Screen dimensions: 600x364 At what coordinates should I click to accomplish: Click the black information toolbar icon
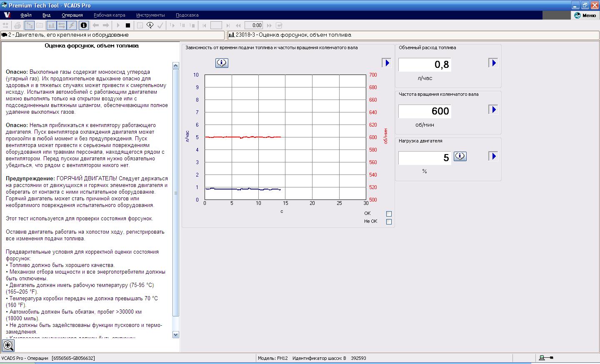tap(83, 25)
